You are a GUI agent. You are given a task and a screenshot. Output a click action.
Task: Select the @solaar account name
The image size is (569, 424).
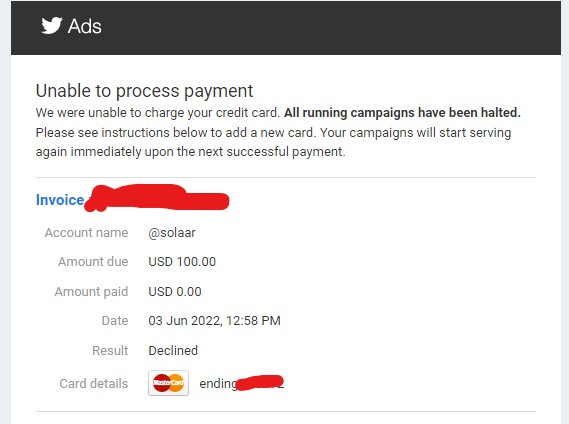click(x=172, y=233)
